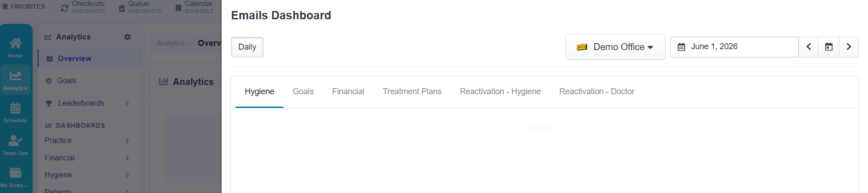Open Team Ops sidebar icon
Viewport: 868px width, 193px height.
[15, 145]
